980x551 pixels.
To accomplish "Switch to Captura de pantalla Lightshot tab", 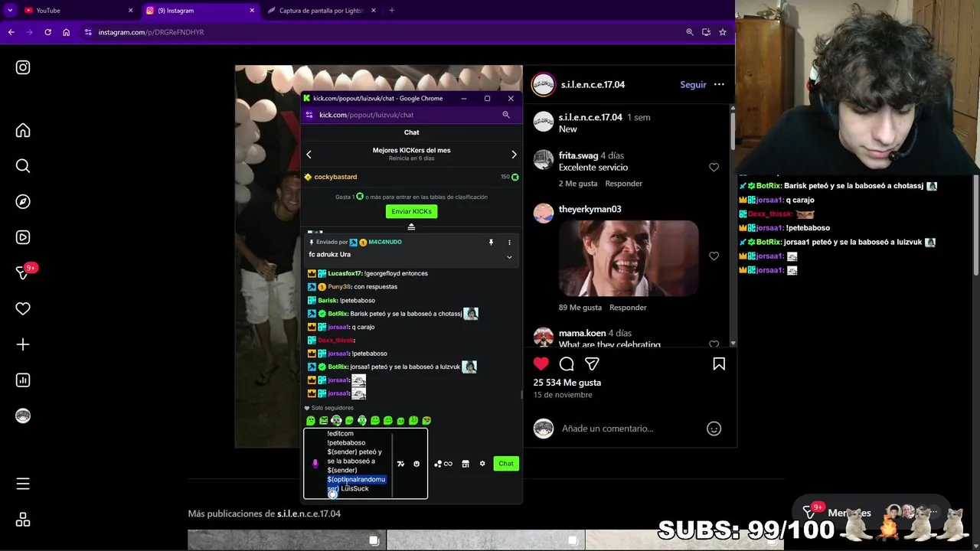I will (x=322, y=11).
